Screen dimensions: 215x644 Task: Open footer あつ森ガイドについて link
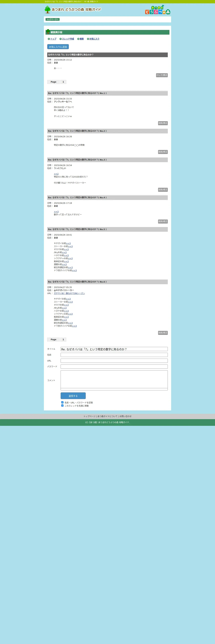pos(107,416)
